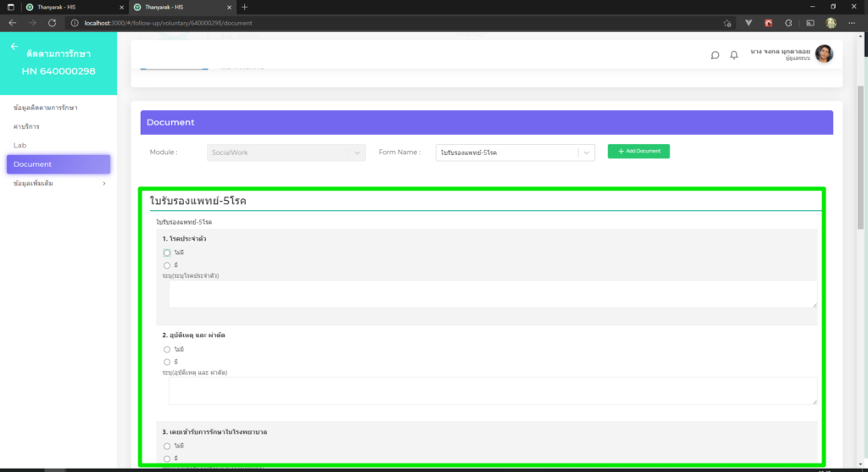Open the chat bubble icon in the header
The height and width of the screenshot is (472, 868).
tap(715, 55)
